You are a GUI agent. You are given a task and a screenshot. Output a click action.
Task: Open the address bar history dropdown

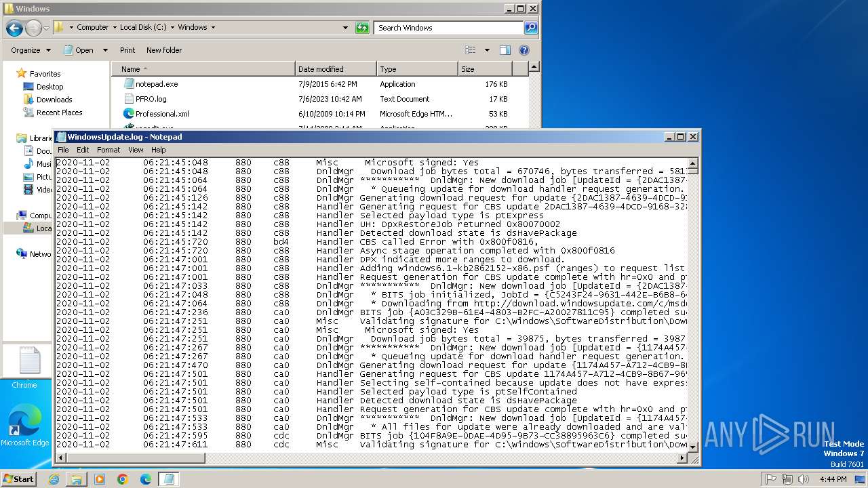click(346, 28)
